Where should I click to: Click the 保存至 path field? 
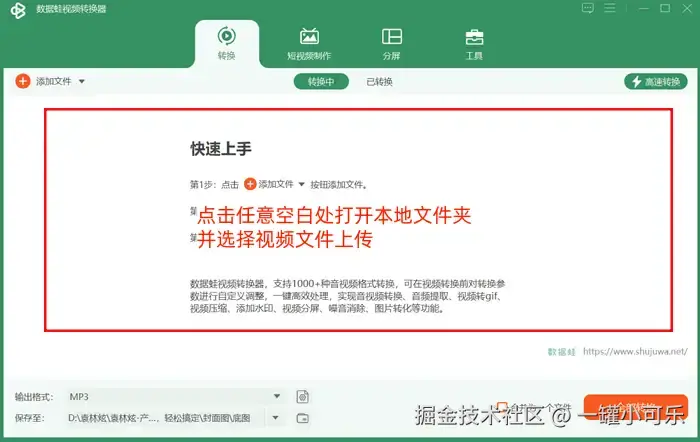pyautogui.click(x=166, y=418)
